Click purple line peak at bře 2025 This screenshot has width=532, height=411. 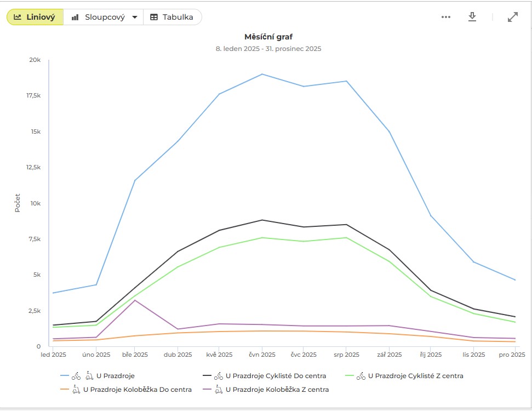coord(135,300)
